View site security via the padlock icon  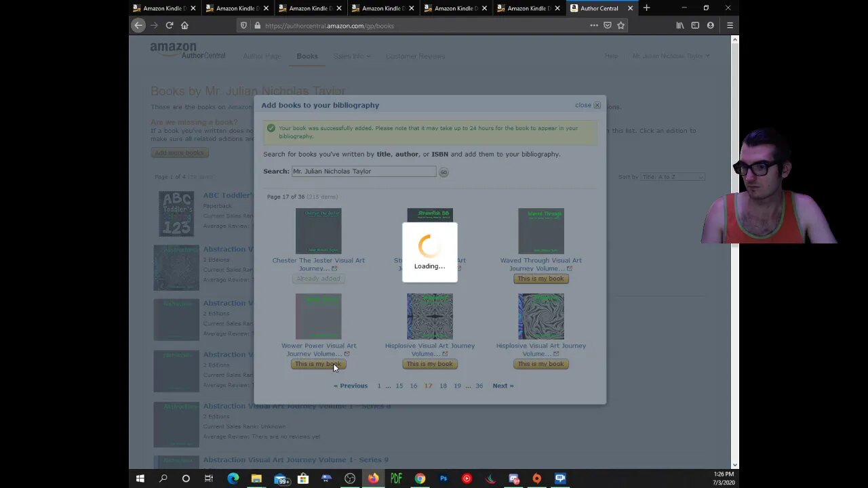[x=257, y=26]
